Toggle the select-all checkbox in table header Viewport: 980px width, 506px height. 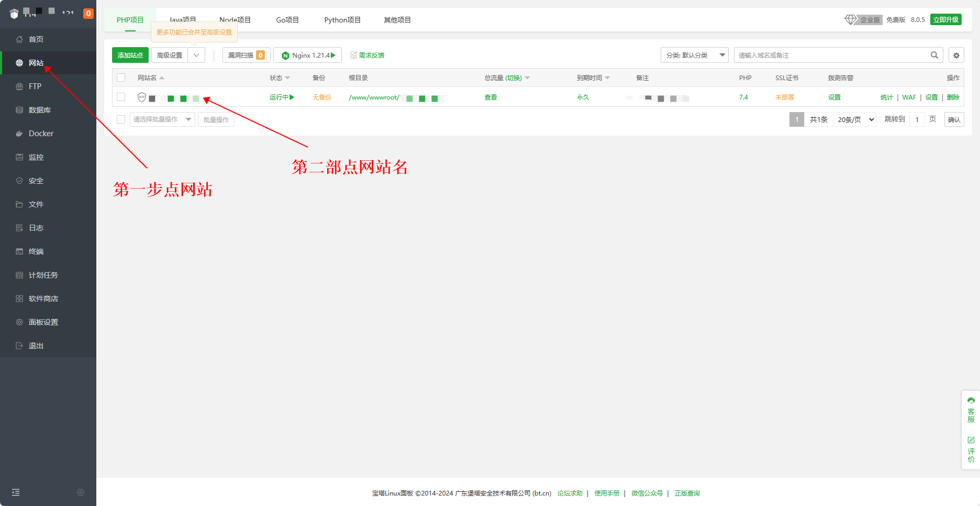tap(121, 78)
